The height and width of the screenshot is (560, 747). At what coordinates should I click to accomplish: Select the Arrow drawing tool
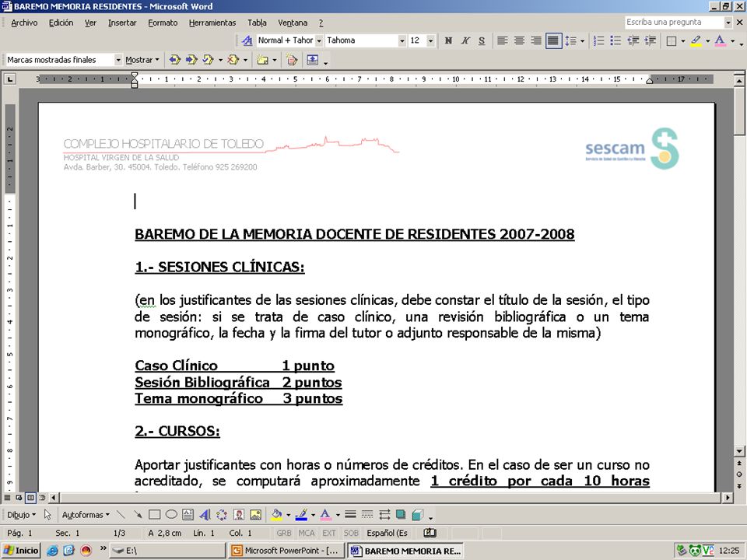(x=138, y=515)
